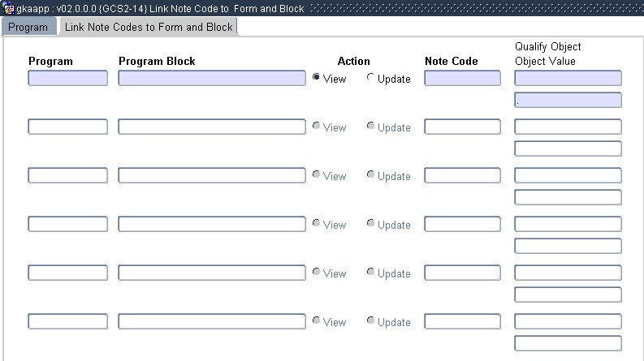
Task: Select Update radio button in first row
Action: point(371,78)
